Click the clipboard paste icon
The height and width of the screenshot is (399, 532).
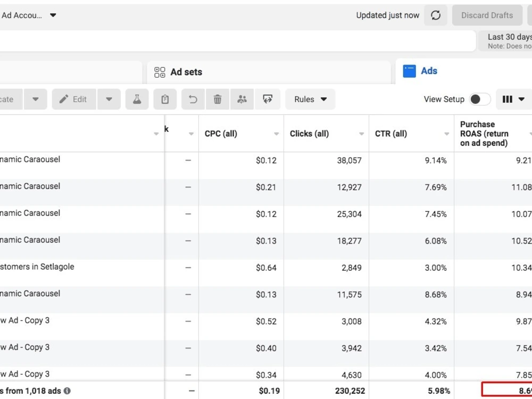(x=165, y=99)
